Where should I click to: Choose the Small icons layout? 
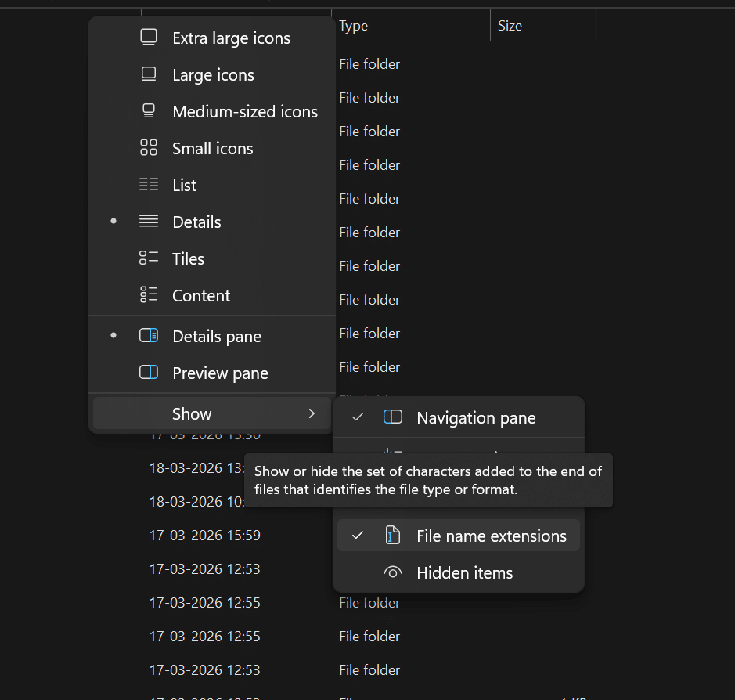(149, 148)
